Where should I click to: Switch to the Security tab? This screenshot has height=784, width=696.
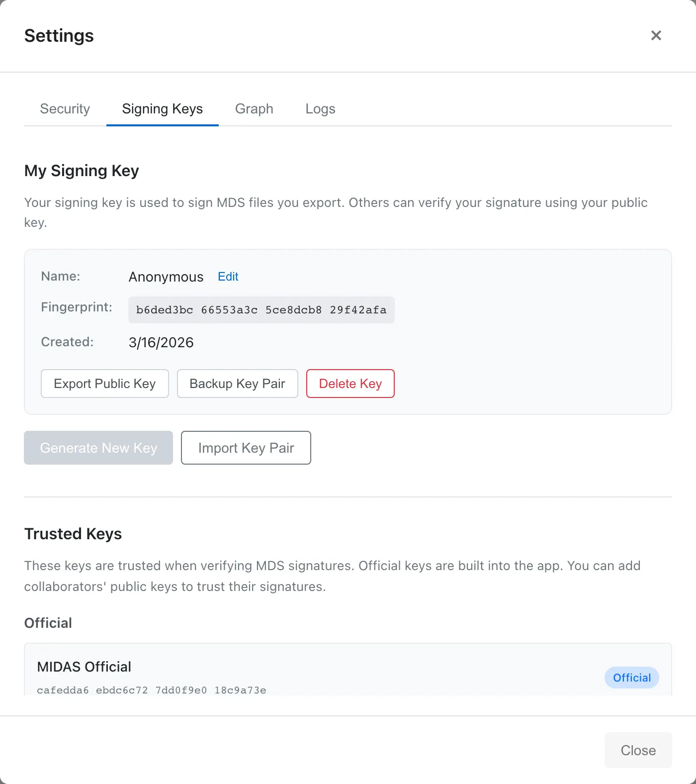click(65, 109)
